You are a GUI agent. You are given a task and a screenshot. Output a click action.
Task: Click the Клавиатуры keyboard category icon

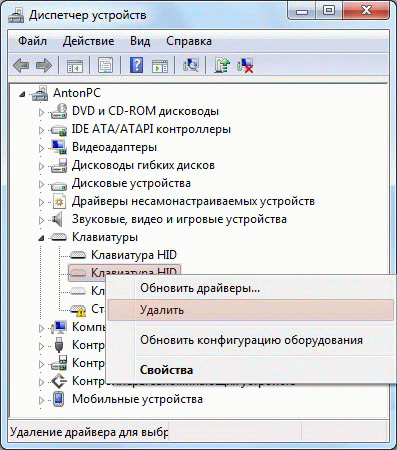click(59, 237)
